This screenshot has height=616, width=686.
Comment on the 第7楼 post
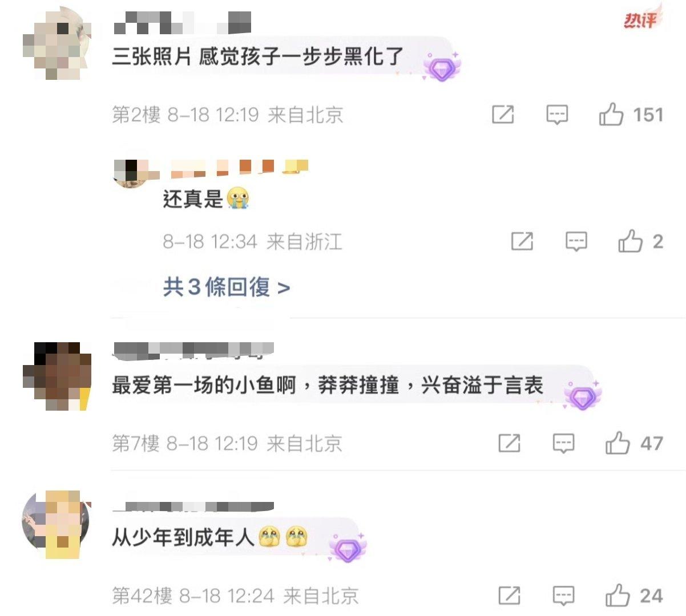563,443
